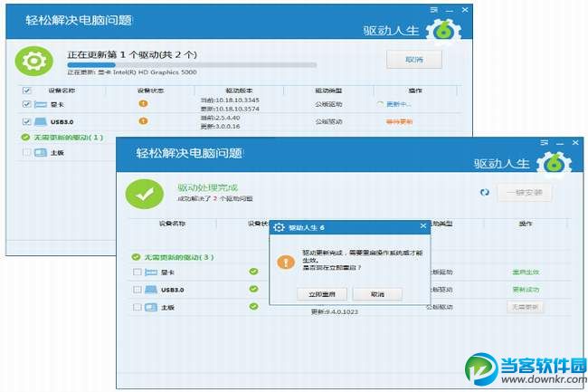Click the 重启生效 link in the 显卡 row

point(526,272)
